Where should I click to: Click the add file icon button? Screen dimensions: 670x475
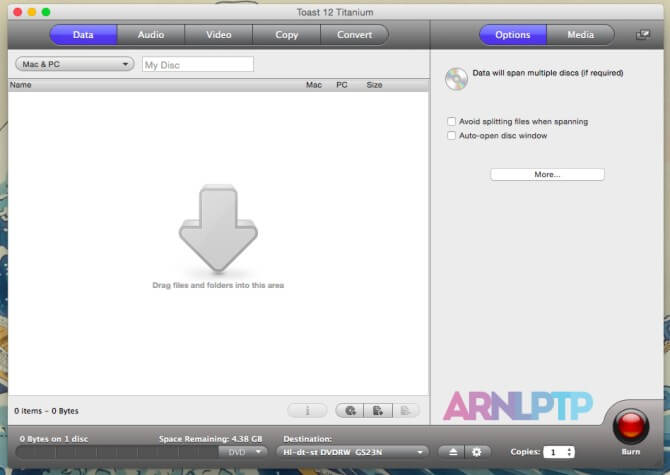[378, 410]
